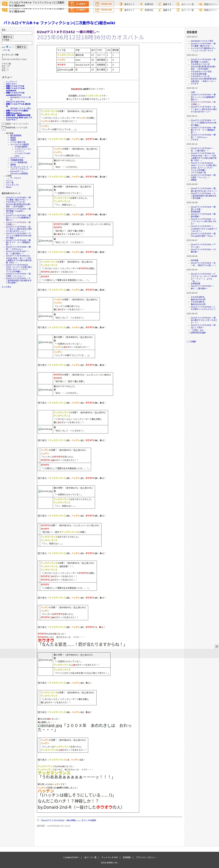Open 変幻自在リクエスト受付 submenu link

pyautogui.click(x=20, y=108)
